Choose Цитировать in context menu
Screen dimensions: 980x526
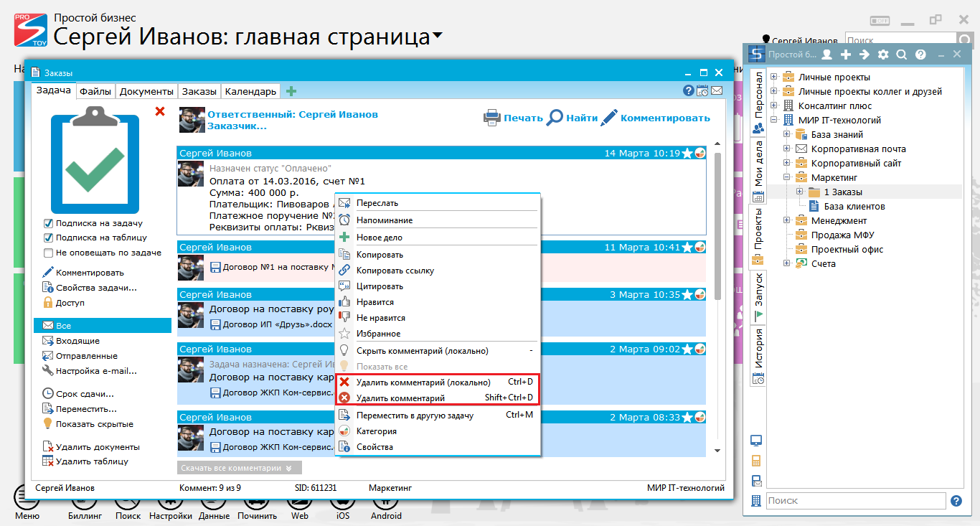pos(437,286)
